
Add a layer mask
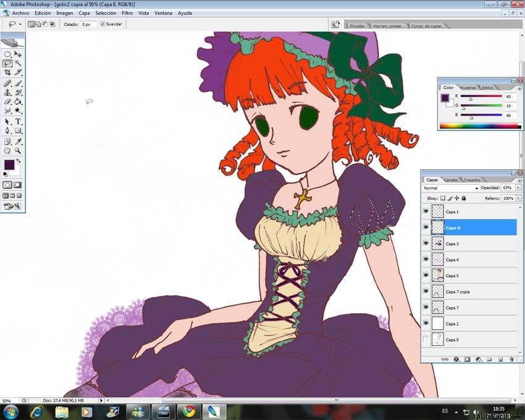tap(467, 359)
